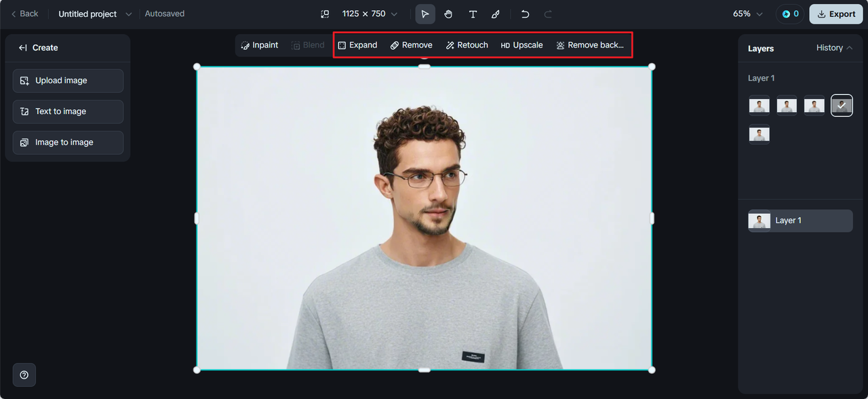This screenshot has height=399, width=868.
Task: Open the 1125 × 750 size dropdown
Action: 370,14
